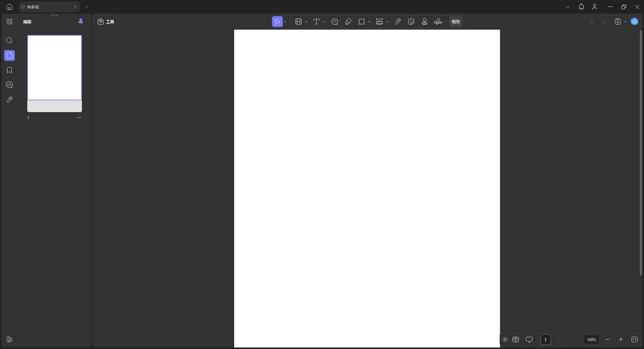Toggle pin on thumbnail panel
This screenshot has height=349, width=644.
point(80,22)
